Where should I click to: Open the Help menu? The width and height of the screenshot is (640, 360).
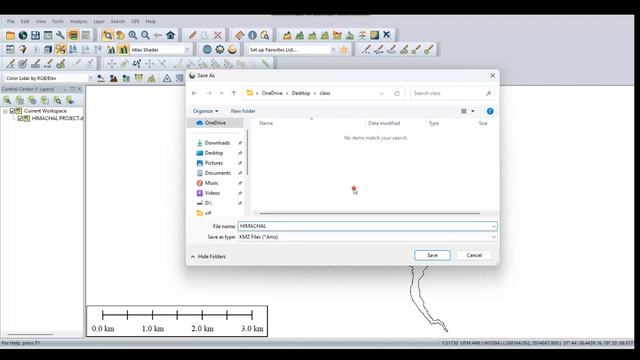[151, 21]
